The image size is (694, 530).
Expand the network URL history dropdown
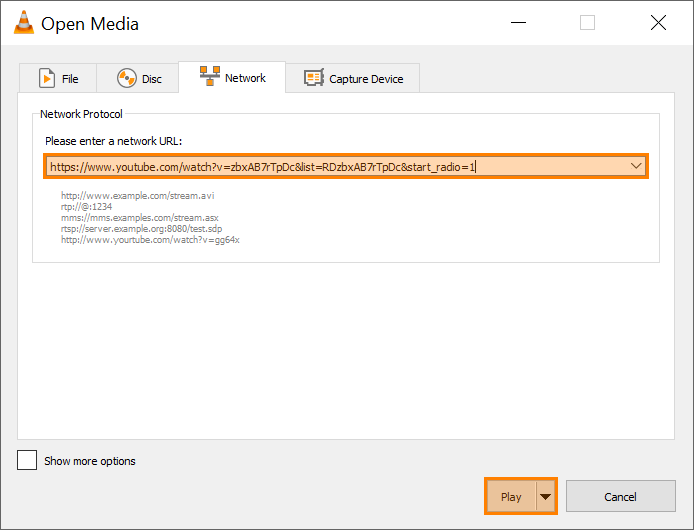[636, 166]
